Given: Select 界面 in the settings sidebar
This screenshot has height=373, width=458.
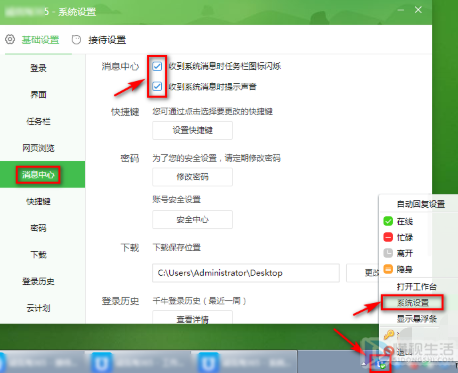Looking at the screenshot, I should 38,95.
